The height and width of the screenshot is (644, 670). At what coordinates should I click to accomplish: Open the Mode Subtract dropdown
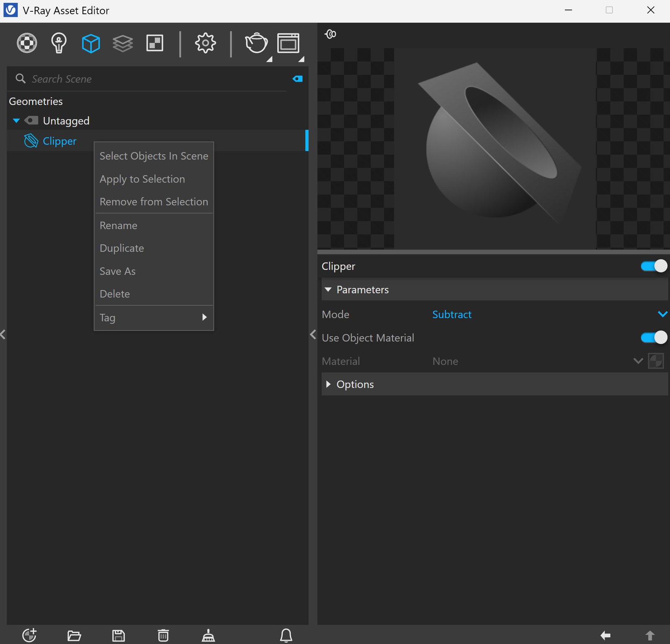(549, 314)
